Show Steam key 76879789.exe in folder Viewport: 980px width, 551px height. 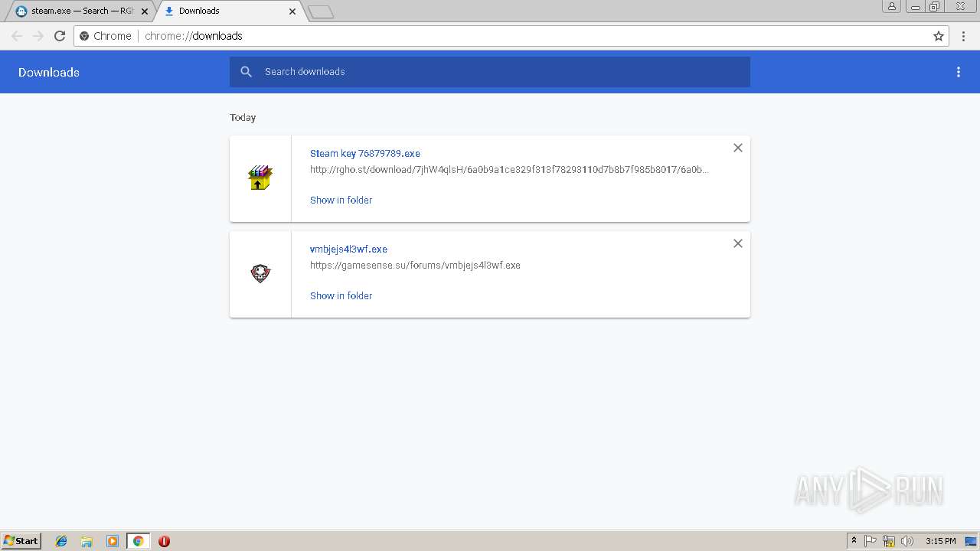341,200
